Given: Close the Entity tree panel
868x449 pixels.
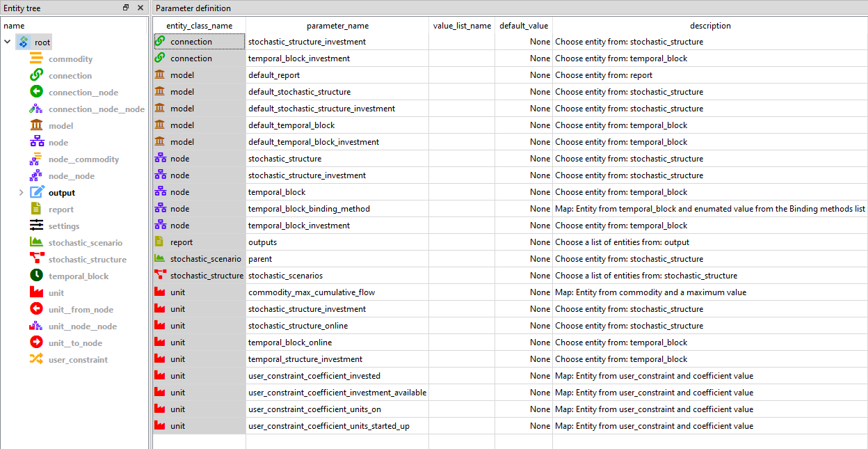Looking at the screenshot, I should tap(140, 8).
